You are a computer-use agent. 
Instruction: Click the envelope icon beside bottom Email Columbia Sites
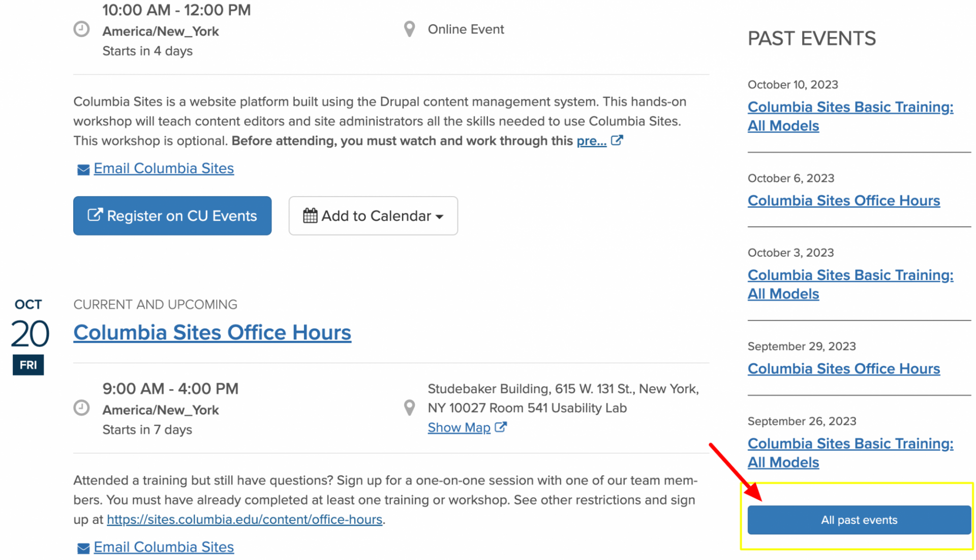(x=83, y=548)
